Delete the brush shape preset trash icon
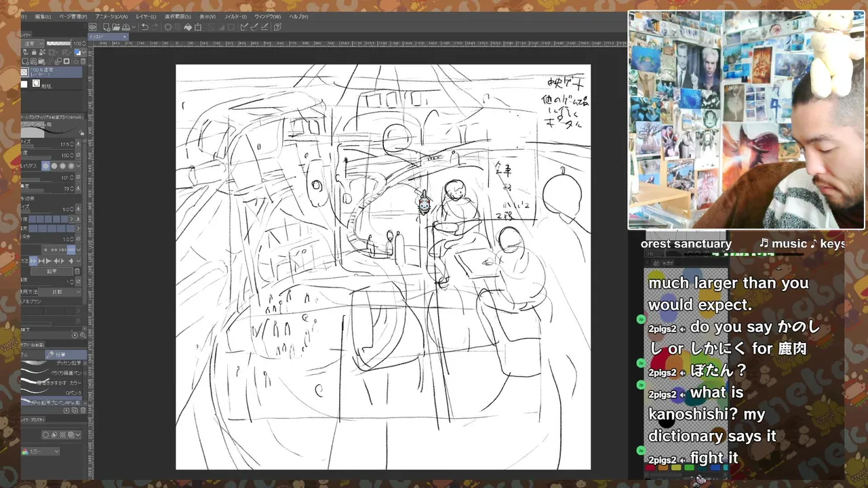The width and height of the screenshot is (868, 488). [77, 271]
